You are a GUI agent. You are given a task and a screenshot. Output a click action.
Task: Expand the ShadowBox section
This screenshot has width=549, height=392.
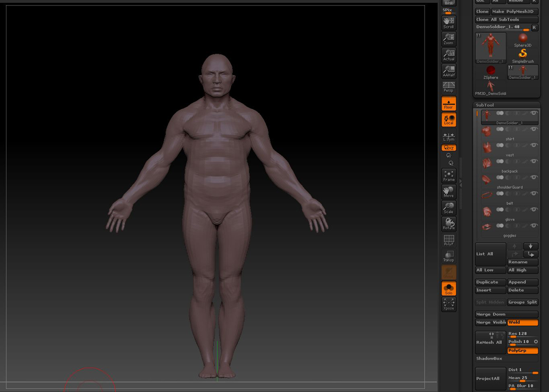(489, 358)
